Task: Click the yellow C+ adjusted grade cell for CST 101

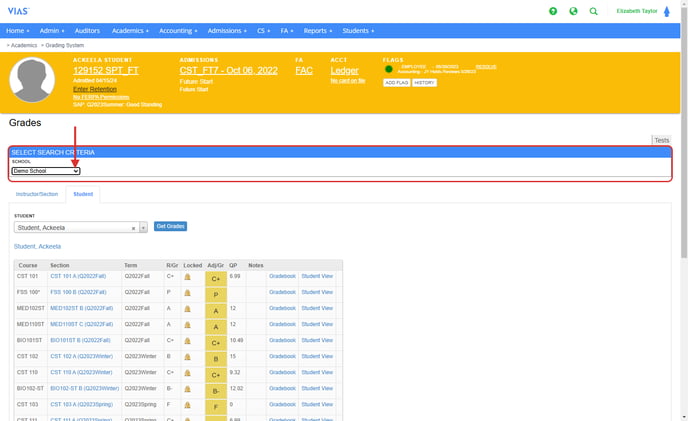Action: point(216,278)
